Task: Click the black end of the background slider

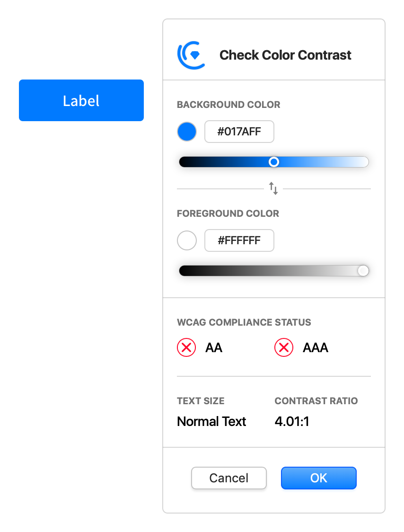Action: click(184, 162)
